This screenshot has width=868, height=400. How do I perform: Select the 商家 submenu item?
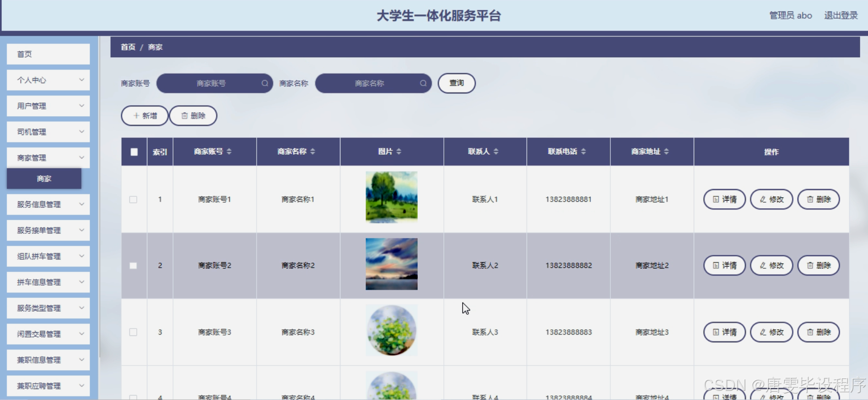pyautogui.click(x=44, y=178)
